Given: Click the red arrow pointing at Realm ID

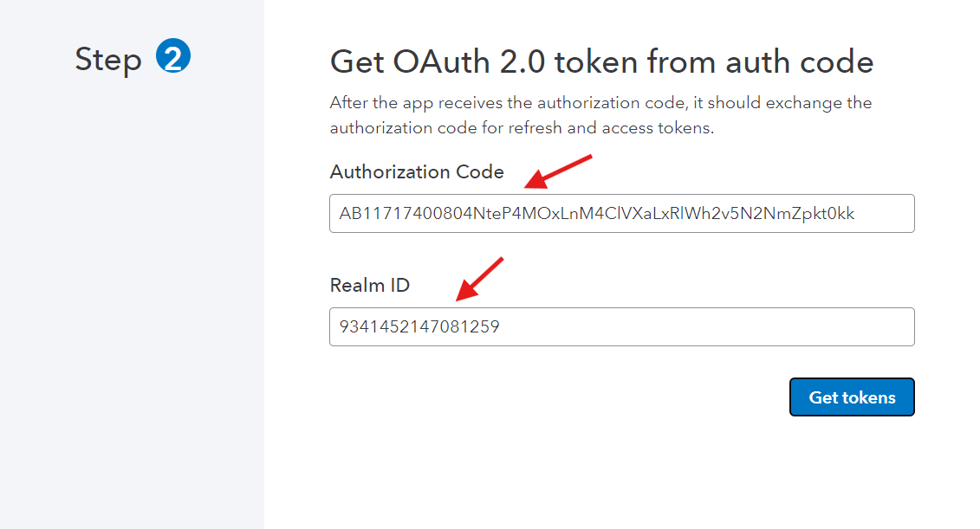Looking at the screenshot, I should [x=479, y=279].
